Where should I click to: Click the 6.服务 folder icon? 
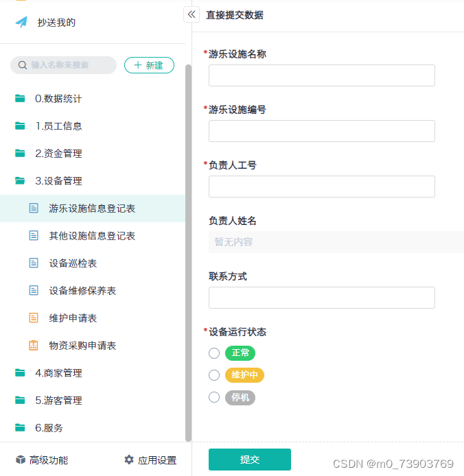(x=20, y=427)
